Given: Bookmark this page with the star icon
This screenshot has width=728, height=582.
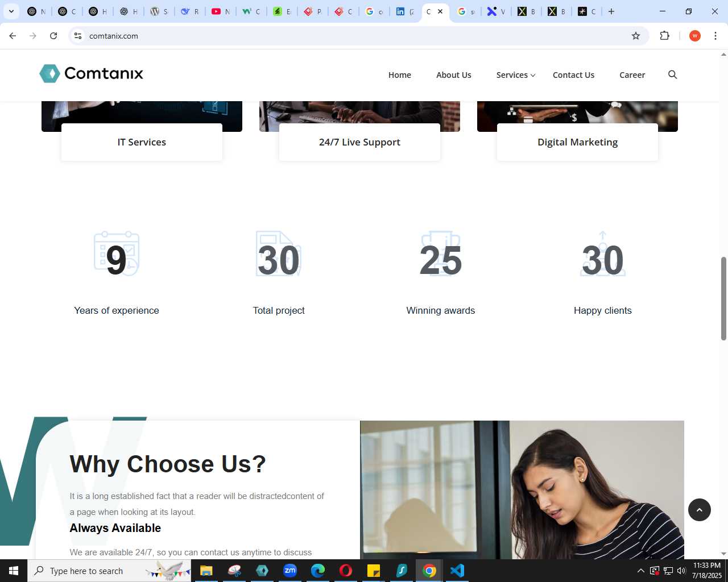Looking at the screenshot, I should (x=636, y=36).
